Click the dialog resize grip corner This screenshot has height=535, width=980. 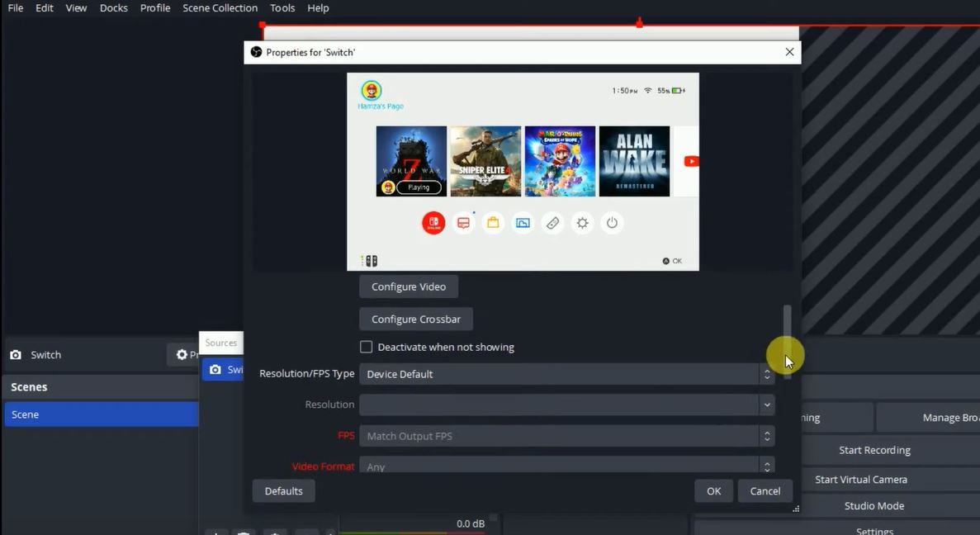[796, 509]
